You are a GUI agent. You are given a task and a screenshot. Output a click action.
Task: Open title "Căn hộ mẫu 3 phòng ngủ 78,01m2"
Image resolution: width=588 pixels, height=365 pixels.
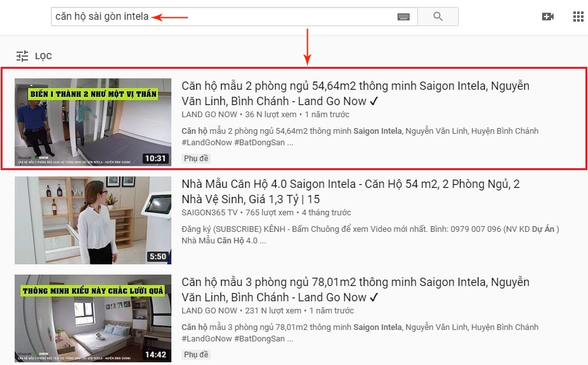(x=355, y=290)
